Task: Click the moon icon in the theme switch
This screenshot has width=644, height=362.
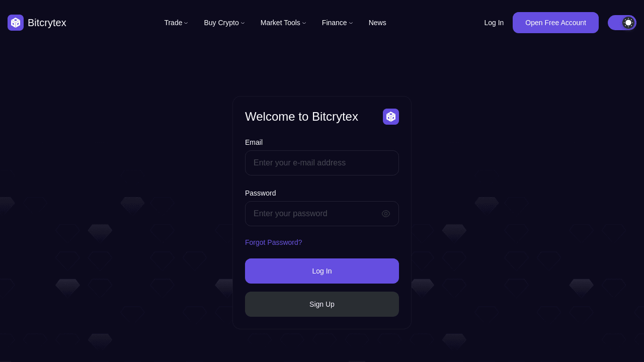Action: [x=628, y=22]
